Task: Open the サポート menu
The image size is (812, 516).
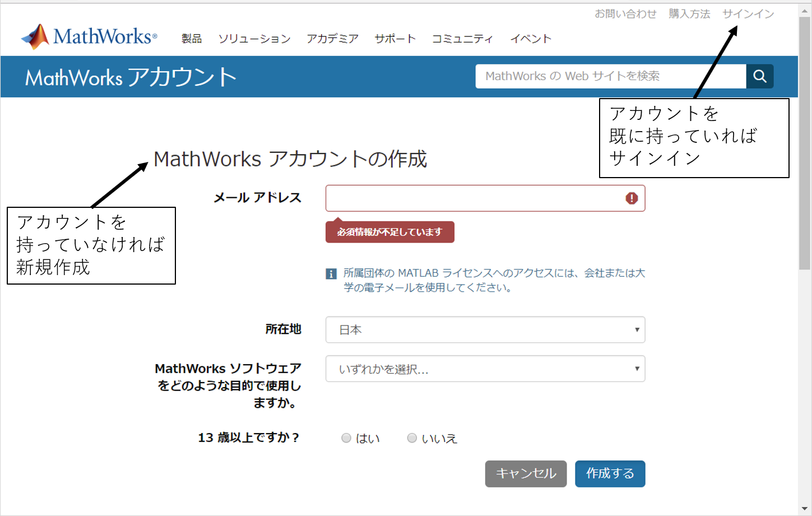Action: 395,39
